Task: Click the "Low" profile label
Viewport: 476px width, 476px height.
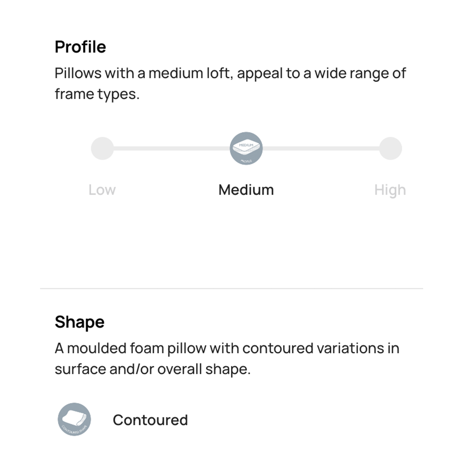Action: click(102, 190)
